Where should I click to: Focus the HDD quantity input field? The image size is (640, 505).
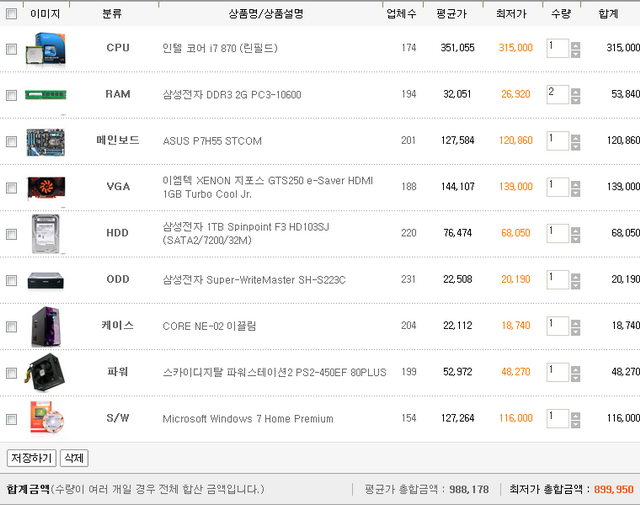558,233
